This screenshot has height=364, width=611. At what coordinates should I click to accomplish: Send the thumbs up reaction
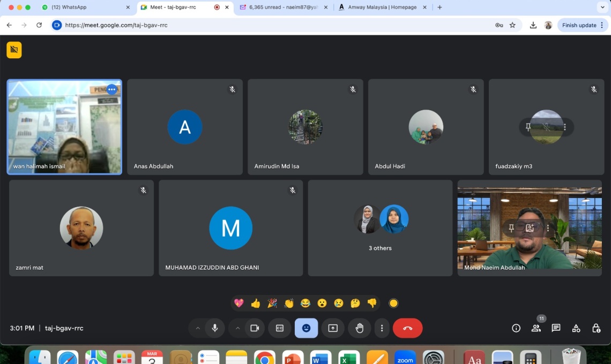(x=256, y=303)
